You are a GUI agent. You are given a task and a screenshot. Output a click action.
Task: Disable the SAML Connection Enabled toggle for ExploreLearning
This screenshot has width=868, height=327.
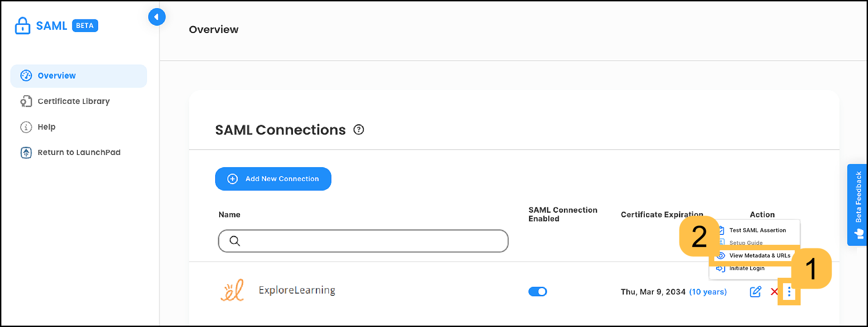click(538, 291)
